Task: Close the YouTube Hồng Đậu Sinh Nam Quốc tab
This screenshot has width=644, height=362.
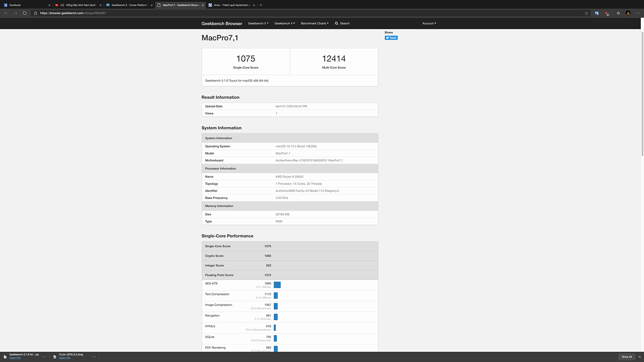Action: point(100,5)
